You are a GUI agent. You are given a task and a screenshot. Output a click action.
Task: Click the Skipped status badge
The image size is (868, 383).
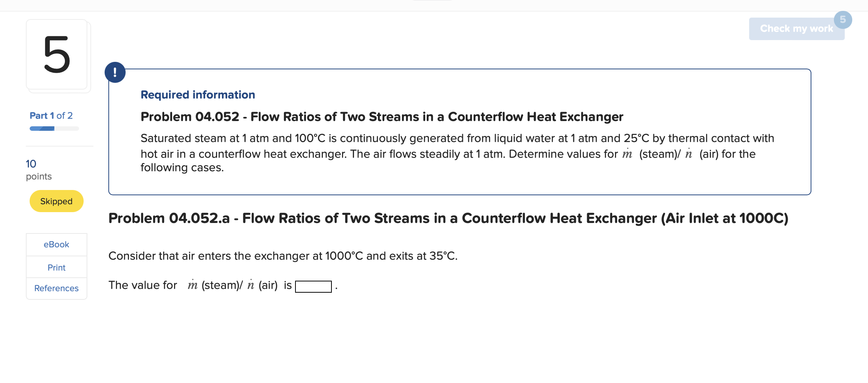[x=56, y=201]
